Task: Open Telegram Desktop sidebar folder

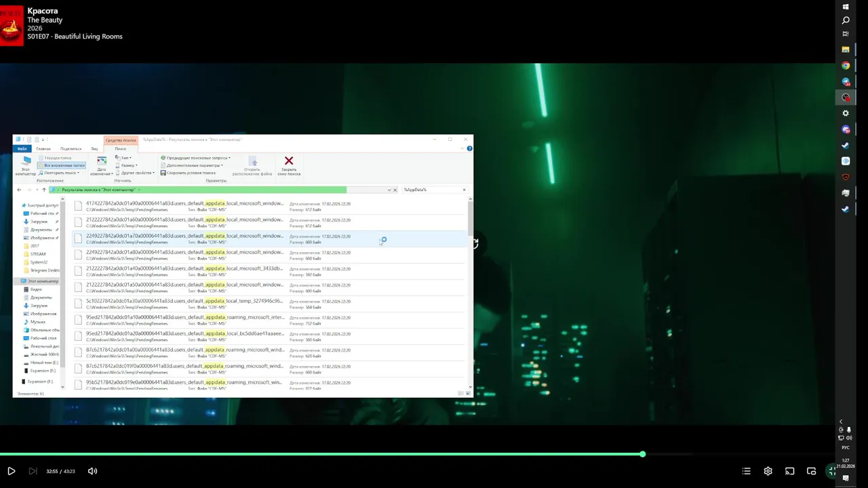Action: 42,270
